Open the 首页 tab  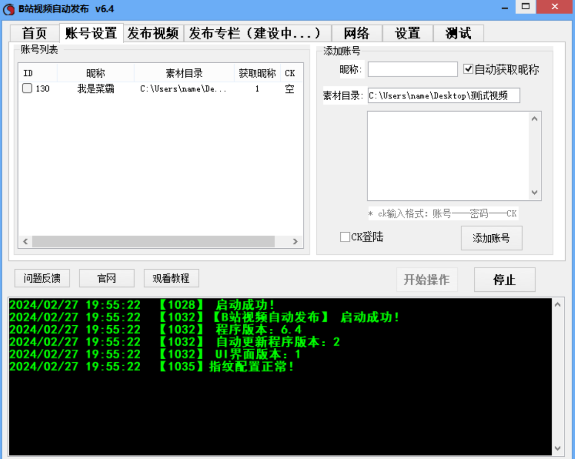[34, 33]
